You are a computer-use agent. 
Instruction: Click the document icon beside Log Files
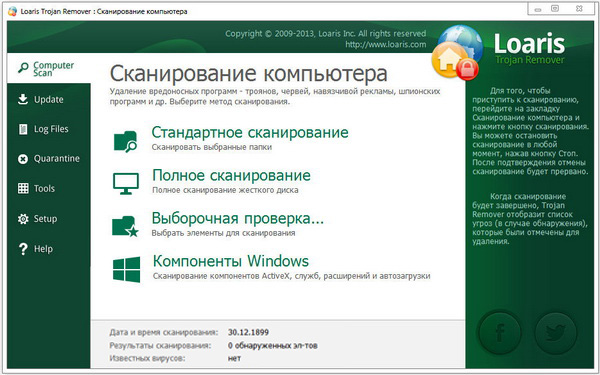(23, 129)
